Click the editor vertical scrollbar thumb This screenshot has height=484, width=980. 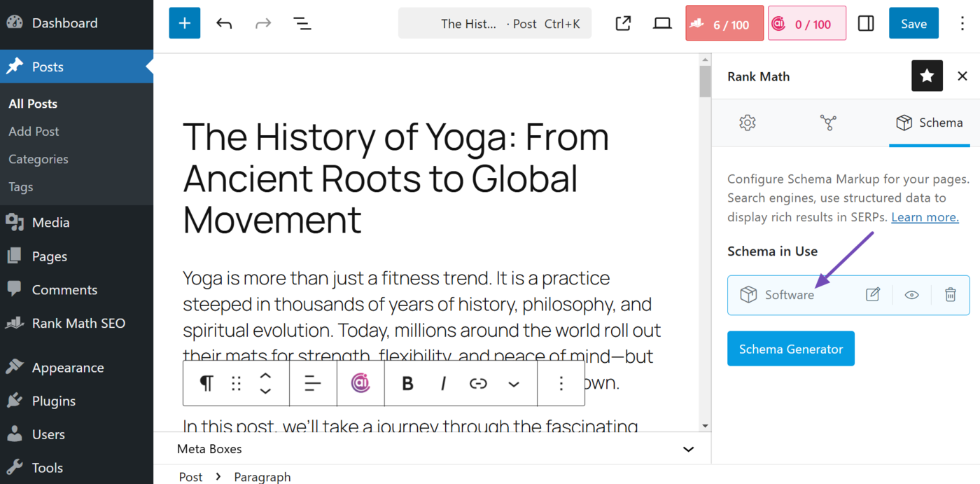tap(705, 82)
